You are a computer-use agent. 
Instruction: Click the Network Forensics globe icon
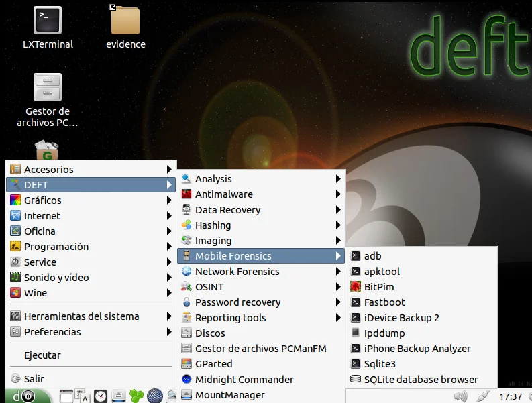[x=187, y=271]
